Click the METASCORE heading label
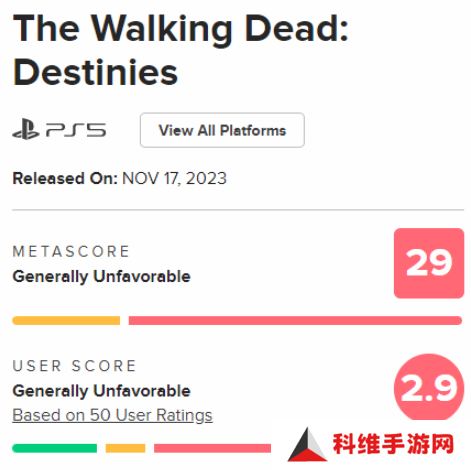 tap(71, 252)
